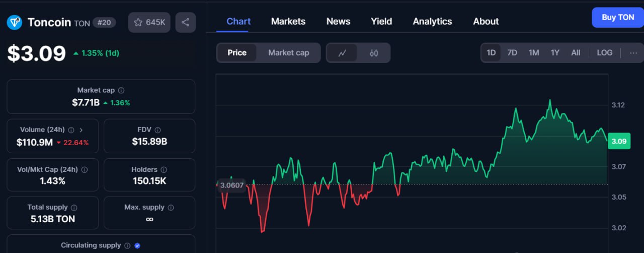644x253 pixels.
Task: Click the Buy TON button
Action: point(618,17)
